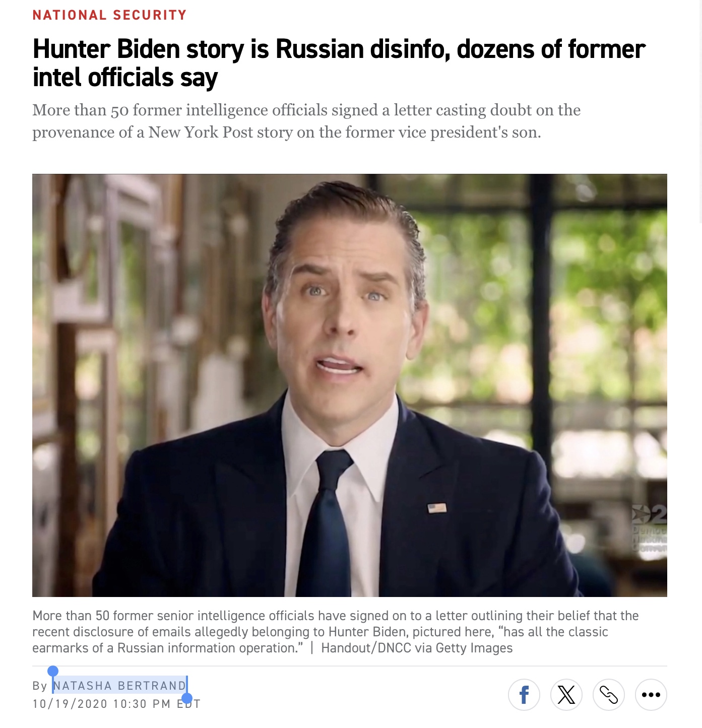Tap the left text selection handle
702x728 pixels.
point(53,671)
